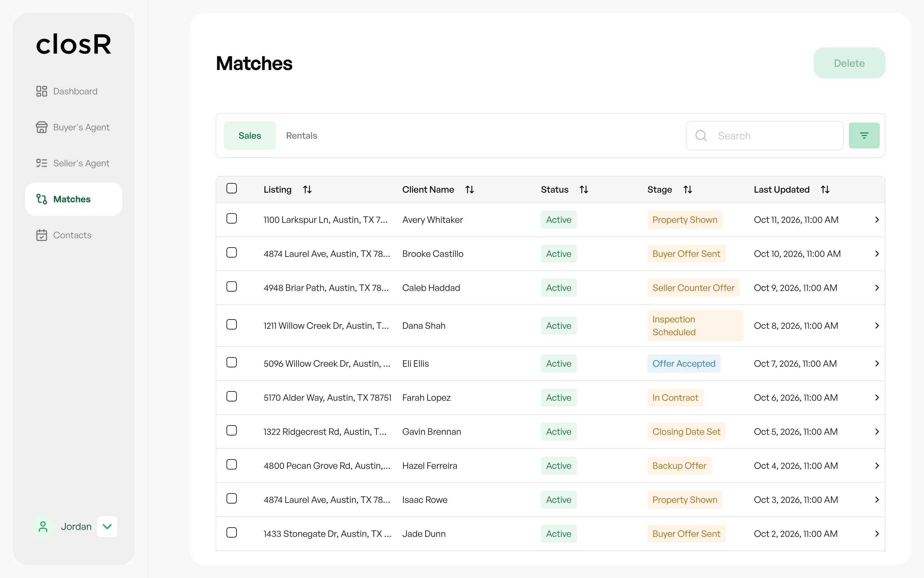Sort by Status column arrows

click(584, 189)
